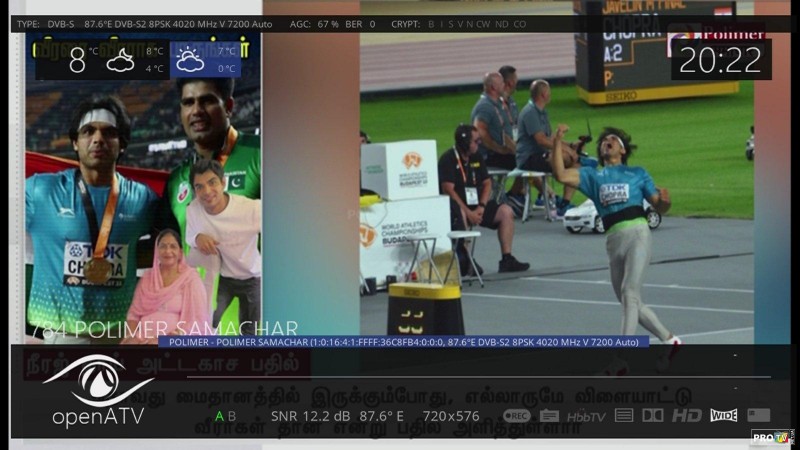Click the HD indicator icon
This screenshot has width=800, height=450.
tap(686, 415)
